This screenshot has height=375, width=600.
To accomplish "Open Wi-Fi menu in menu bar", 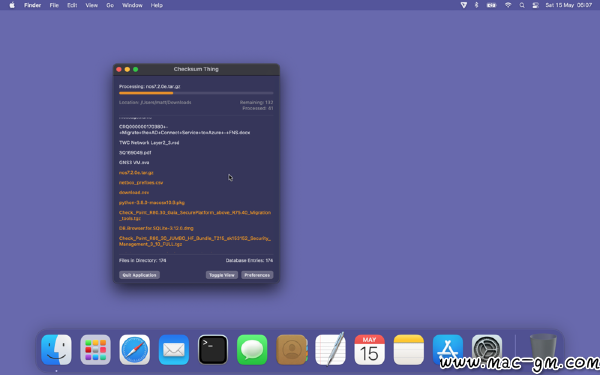I will click(508, 5).
